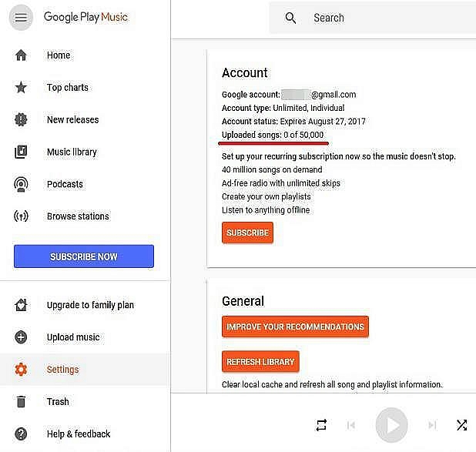
Task: Click the Podcasts icon
Action: click(21, 184)
